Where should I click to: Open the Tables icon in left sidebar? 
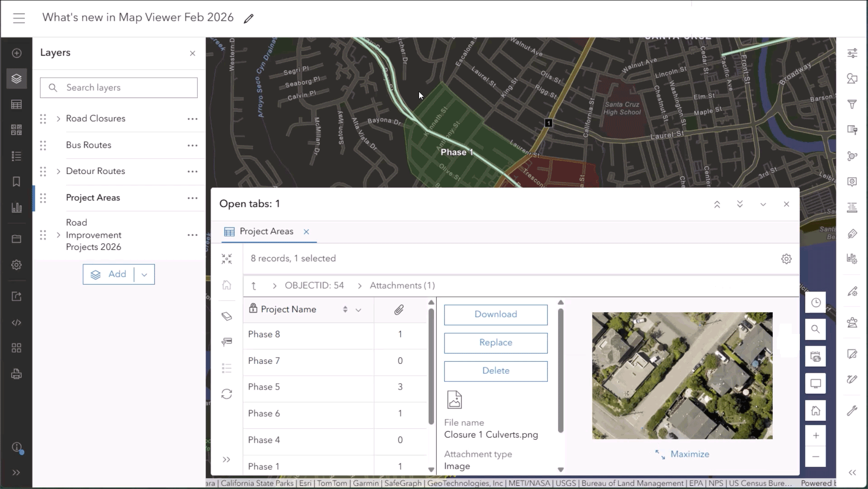tap(17, 105)
